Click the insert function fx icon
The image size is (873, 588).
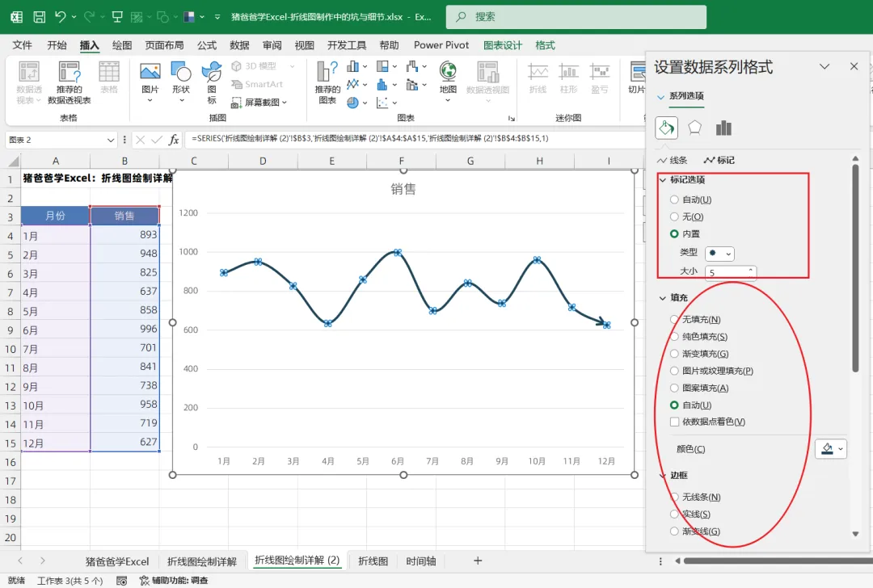pos(174,140)
